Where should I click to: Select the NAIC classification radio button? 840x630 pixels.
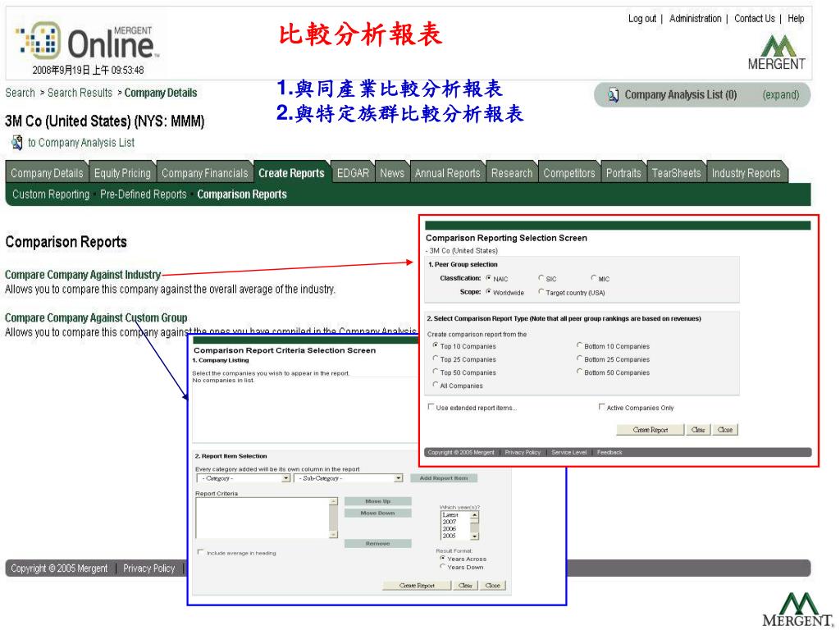pyautogui.click(x=489, y=278)
